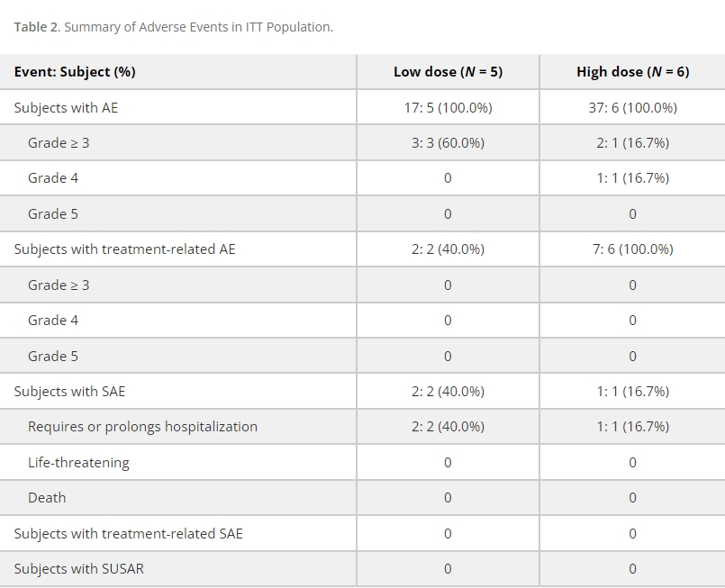
Task: Select the "7: 6 (100.0%)" cell
Action: pyautogui.click(x=632, y=249)
